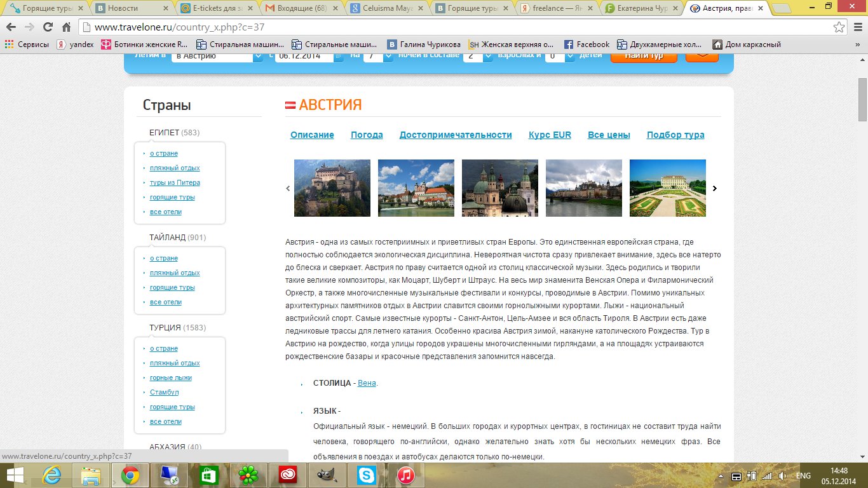Open the Стамбул sidebar link

(165, 392)
